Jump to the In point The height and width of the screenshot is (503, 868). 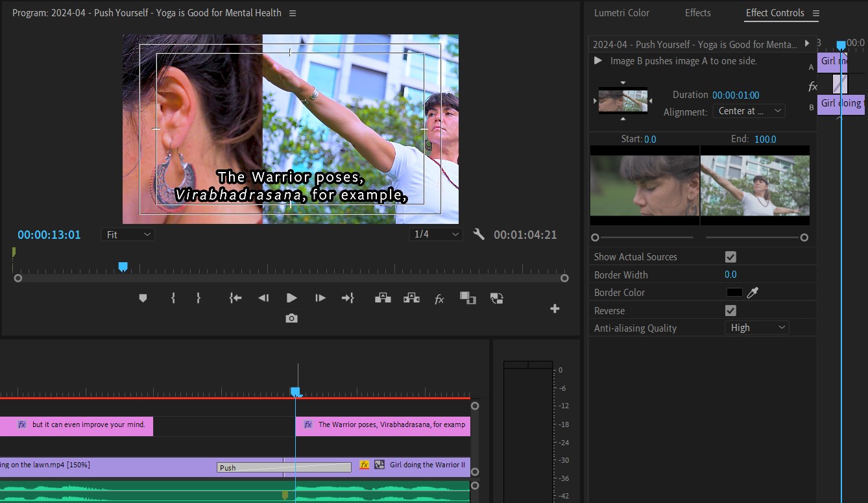tap(235, 298)
